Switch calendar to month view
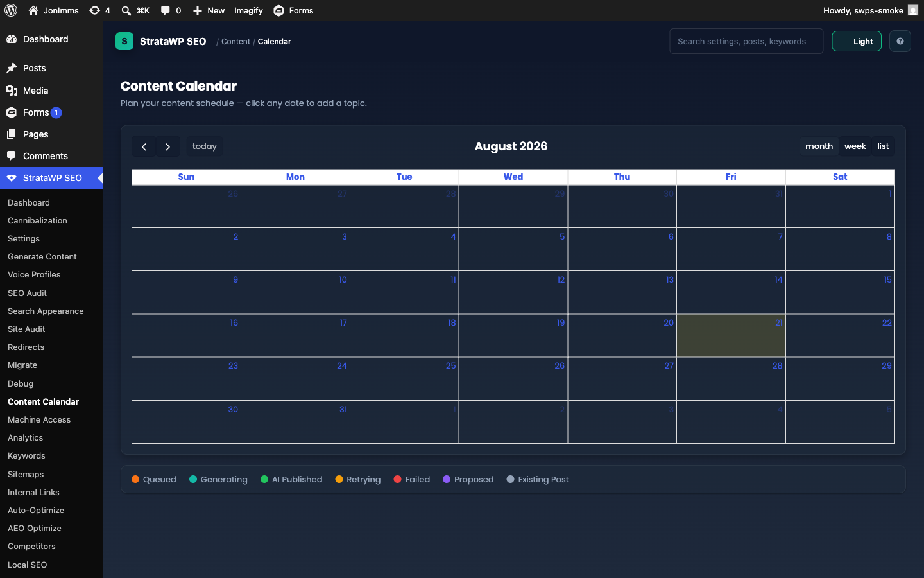The width and height of the screenshot is (924, 578). pos(819,146)
